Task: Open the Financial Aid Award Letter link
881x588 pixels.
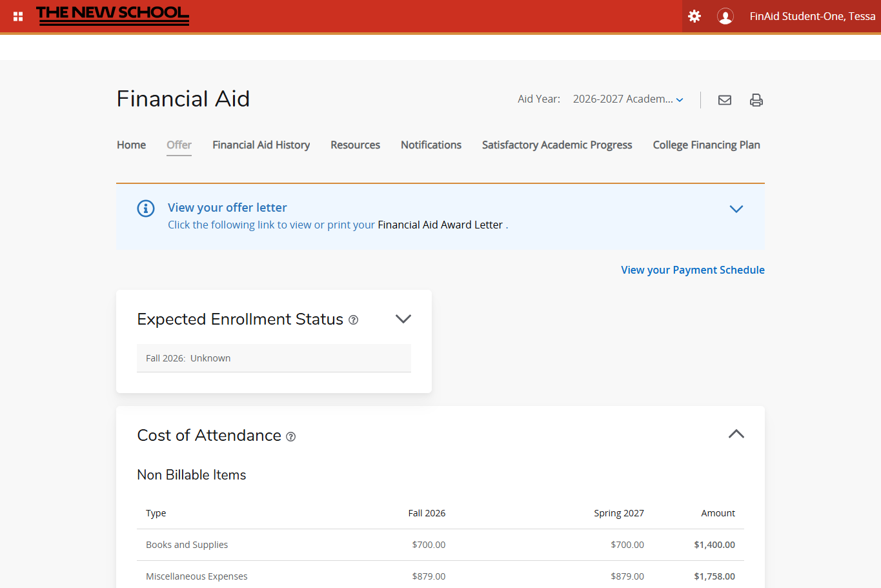Action: tap(440, 225)
